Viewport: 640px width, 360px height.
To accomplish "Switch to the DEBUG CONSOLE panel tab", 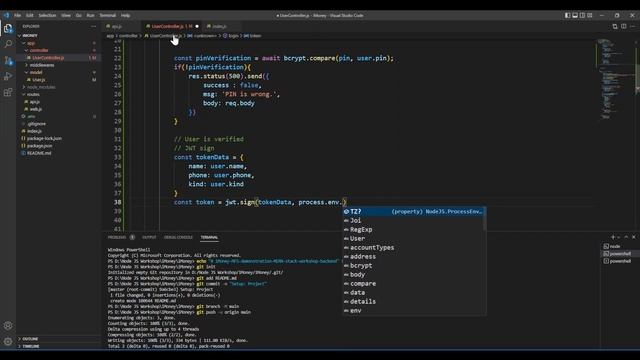I will pyautogui.click(x=178, y=237).
